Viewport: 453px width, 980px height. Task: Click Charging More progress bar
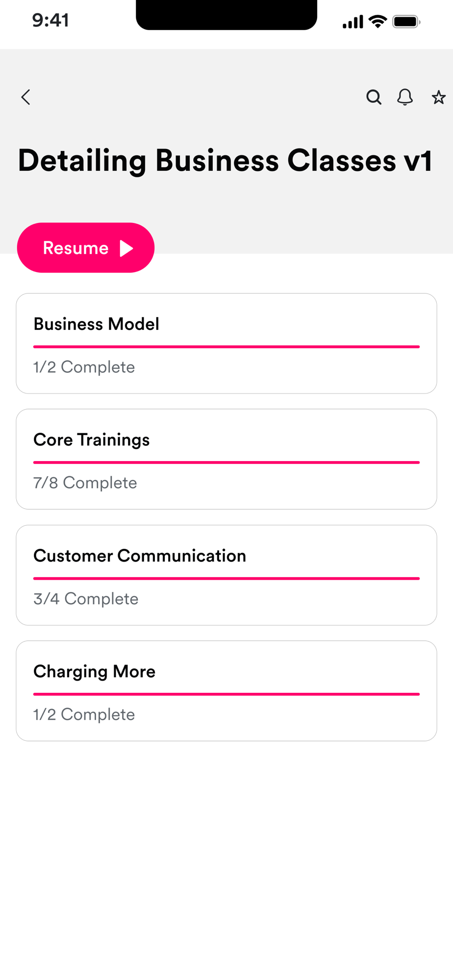tap(226, 694)
